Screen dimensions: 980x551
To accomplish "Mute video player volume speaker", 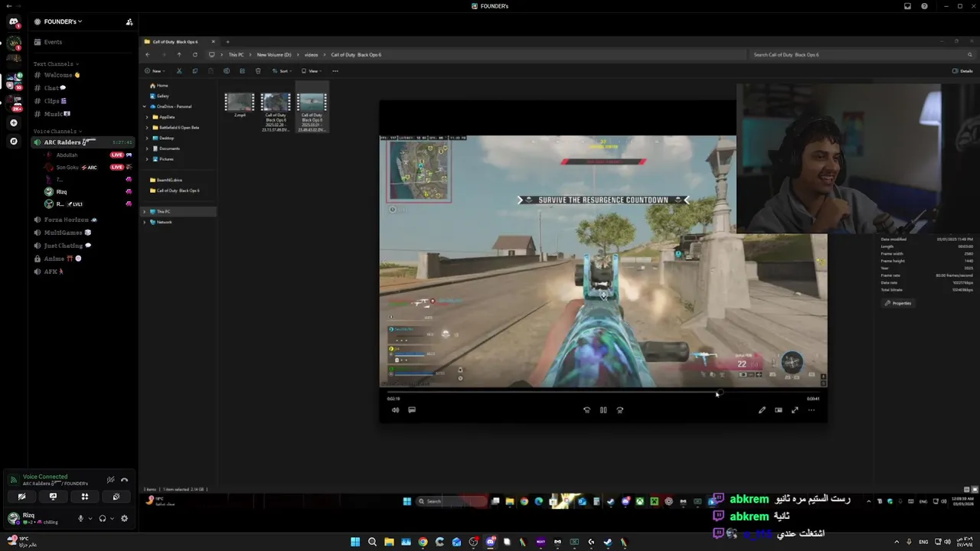I will pyautogui.click(x=395, y=410).
